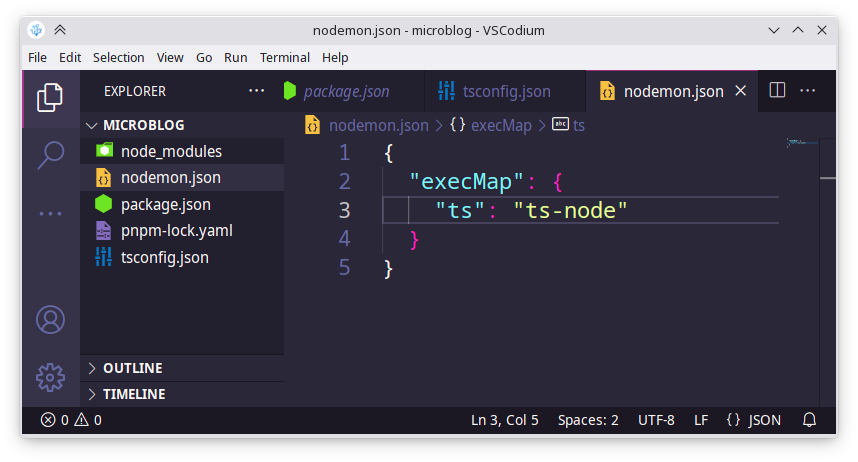
Task: Open the View menu
Action: pyautogui.click(x=170, y=57)
